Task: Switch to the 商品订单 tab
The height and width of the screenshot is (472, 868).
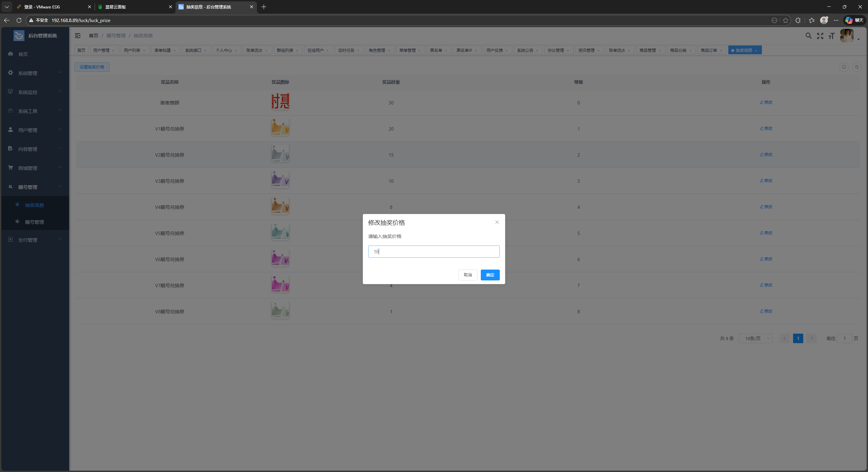Action: (x=709, y=50)
